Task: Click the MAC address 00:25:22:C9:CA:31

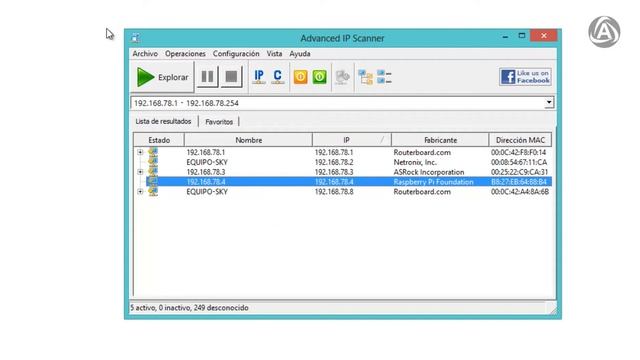Action: [519, 172]
